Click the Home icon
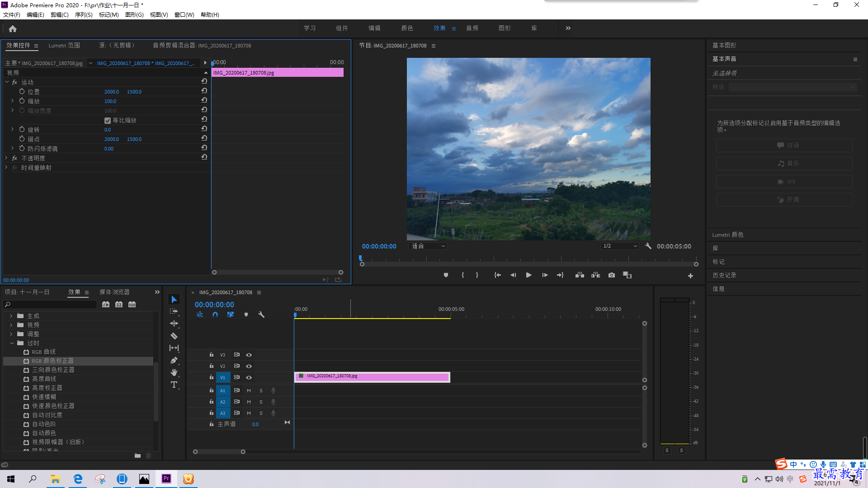 click(13, 28)
